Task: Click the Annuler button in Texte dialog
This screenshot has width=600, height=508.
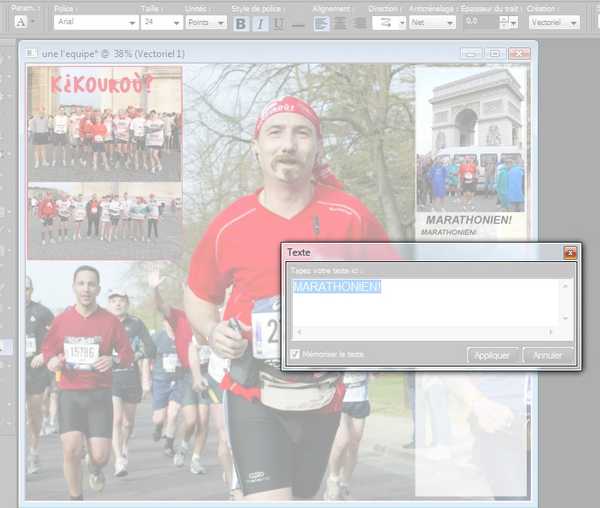Action: tap(548, 355)
